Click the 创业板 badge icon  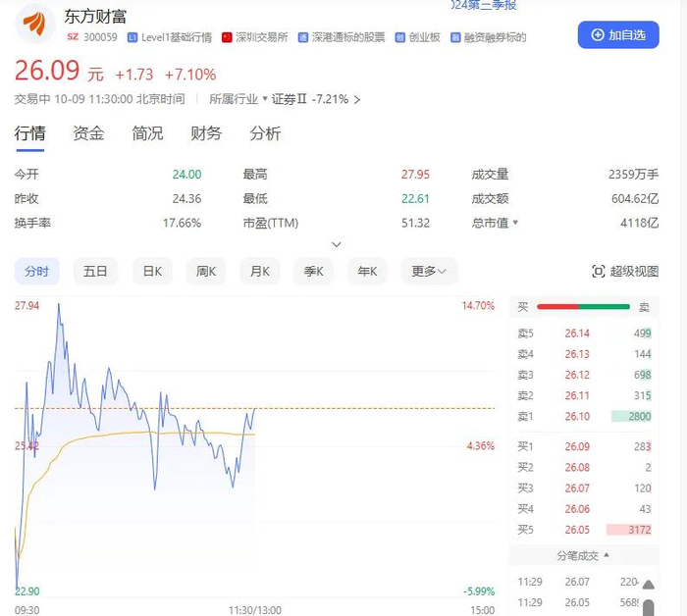pyautogui.click(x=399, y=37)
